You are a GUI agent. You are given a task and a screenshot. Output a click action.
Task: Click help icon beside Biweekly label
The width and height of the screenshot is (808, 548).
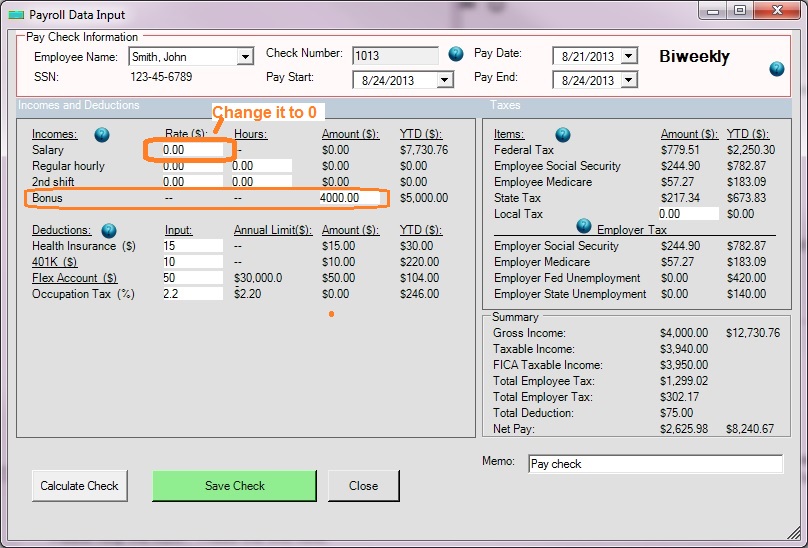point(777,69)
